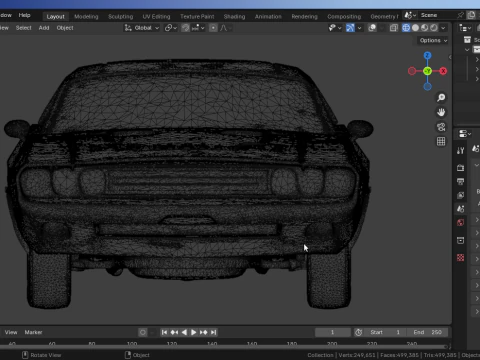
Task: Open the Global transform orientation dropdown
Action: coord(142,28)
